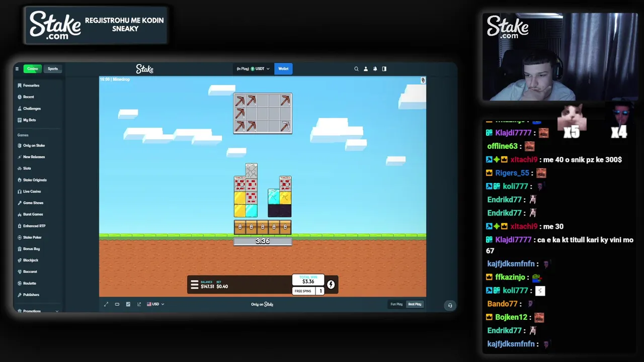Click the Burst Games icon

click(x=19, y=215)
